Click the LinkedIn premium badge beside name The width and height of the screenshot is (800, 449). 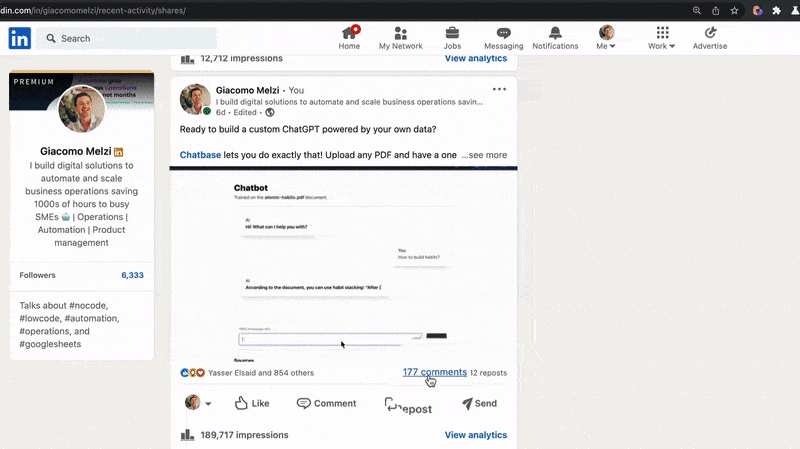pos(118,152)
